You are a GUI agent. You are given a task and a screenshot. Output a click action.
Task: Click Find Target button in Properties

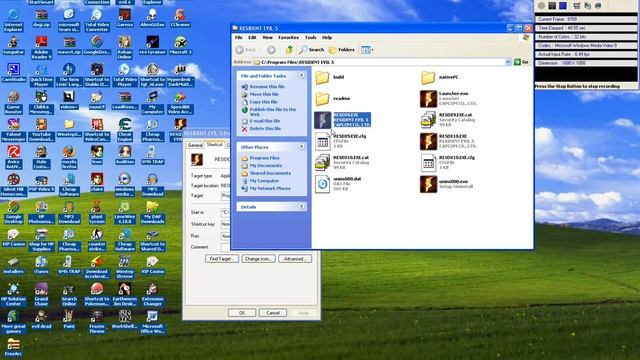pos(222,259)
